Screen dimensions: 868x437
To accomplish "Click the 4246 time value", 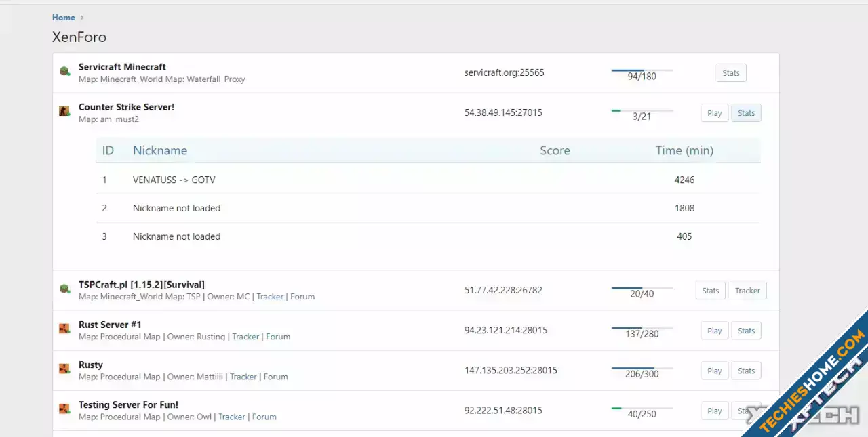I will tap(684, 180).
